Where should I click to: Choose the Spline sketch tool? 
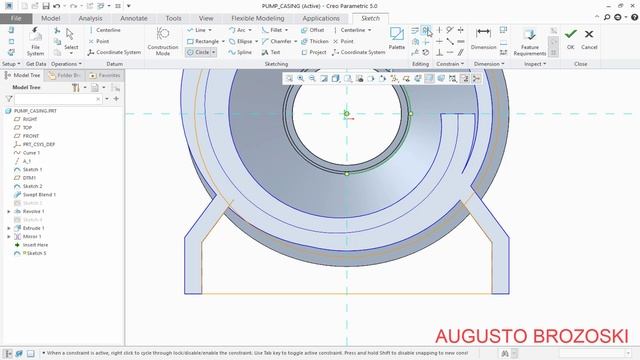(240, 52)
